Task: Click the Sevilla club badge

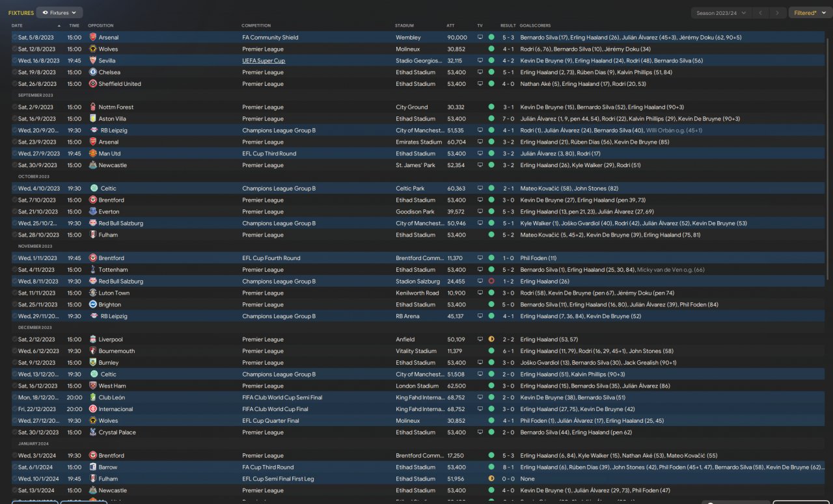Action: [x=93, y=60]
